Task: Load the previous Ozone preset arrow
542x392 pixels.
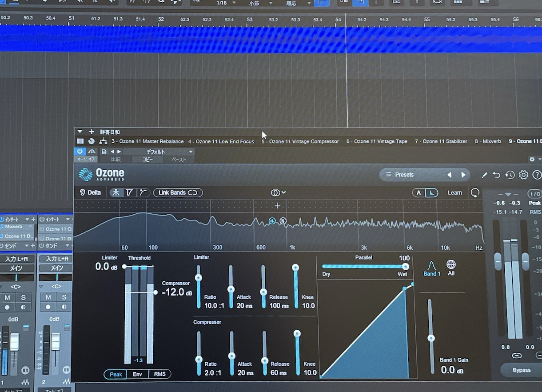Action: pyautogui.click(x=449, y=175)
